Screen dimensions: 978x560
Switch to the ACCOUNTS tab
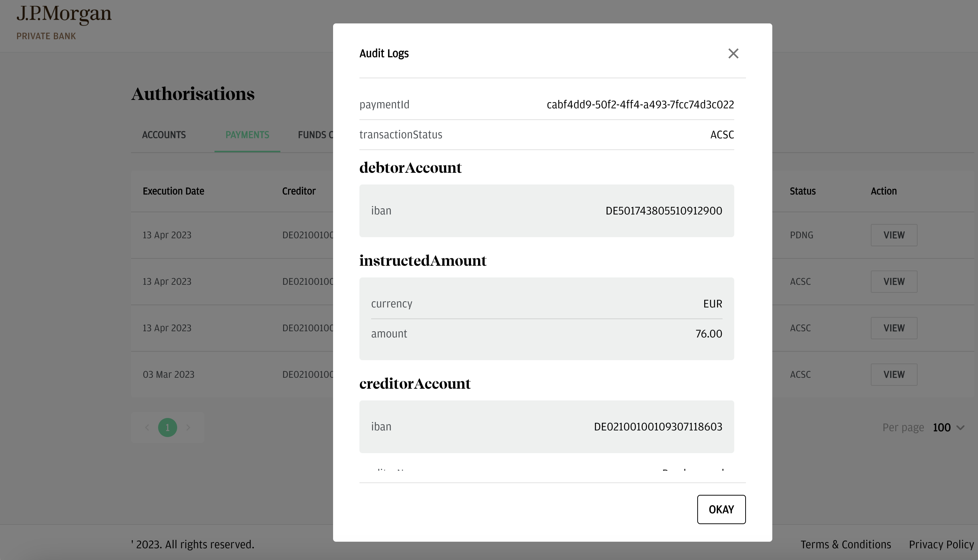coord(164,135)
